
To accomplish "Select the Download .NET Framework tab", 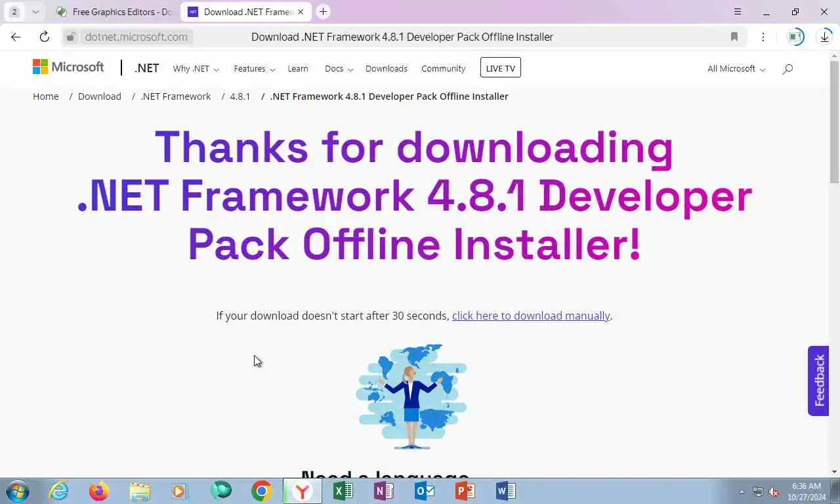I will (x=240, y=12).
